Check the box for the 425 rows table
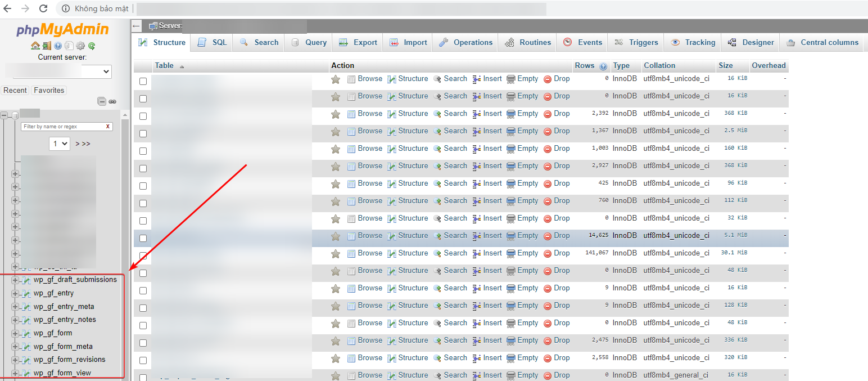This screenshot has width=868, height=381. pyautogui.click(x=143, y=186)
